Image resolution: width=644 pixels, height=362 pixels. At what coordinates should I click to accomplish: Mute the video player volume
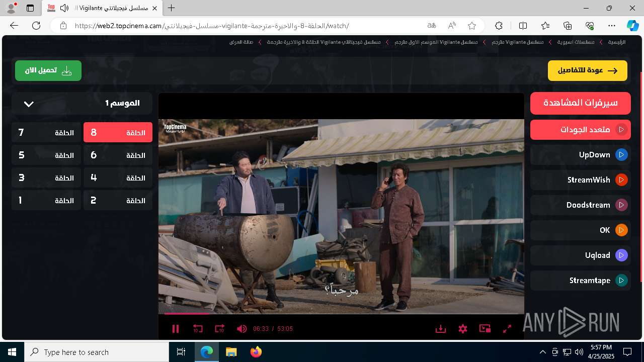click(242, 329)
